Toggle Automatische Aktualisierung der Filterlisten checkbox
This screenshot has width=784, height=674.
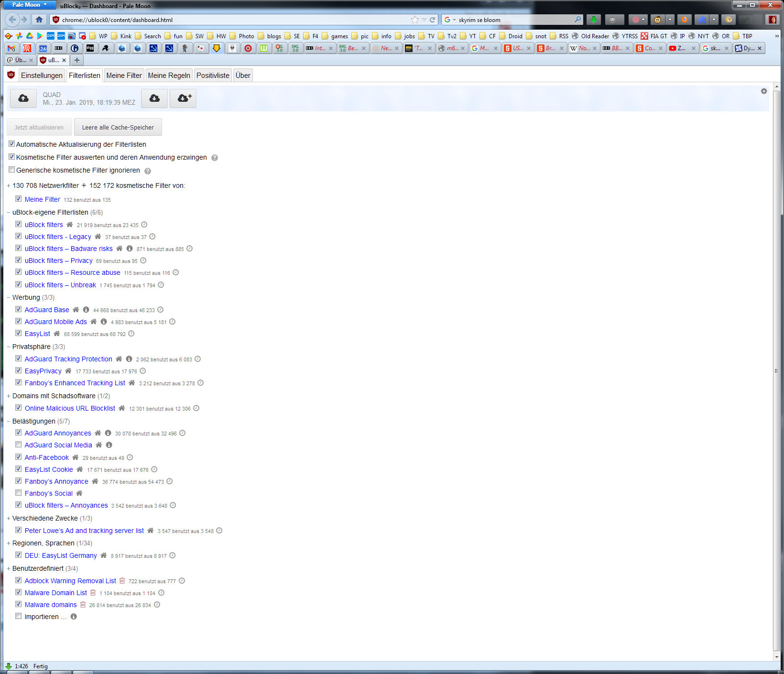[11, 144]
